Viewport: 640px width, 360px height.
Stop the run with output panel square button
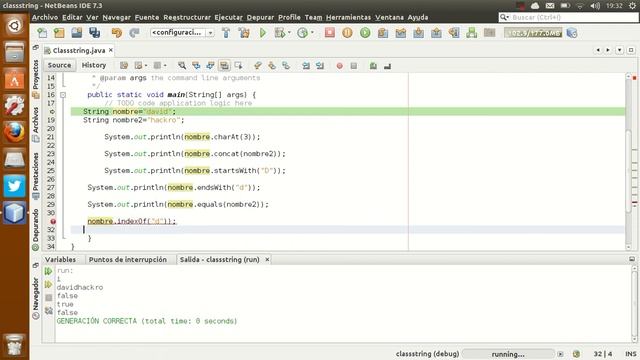(x=49, y=298)
